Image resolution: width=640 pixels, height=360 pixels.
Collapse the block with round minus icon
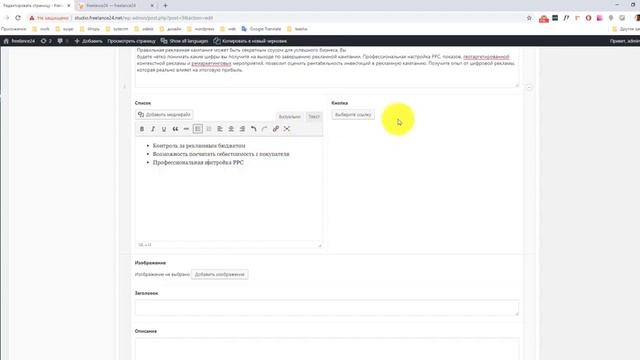[529, 87]
